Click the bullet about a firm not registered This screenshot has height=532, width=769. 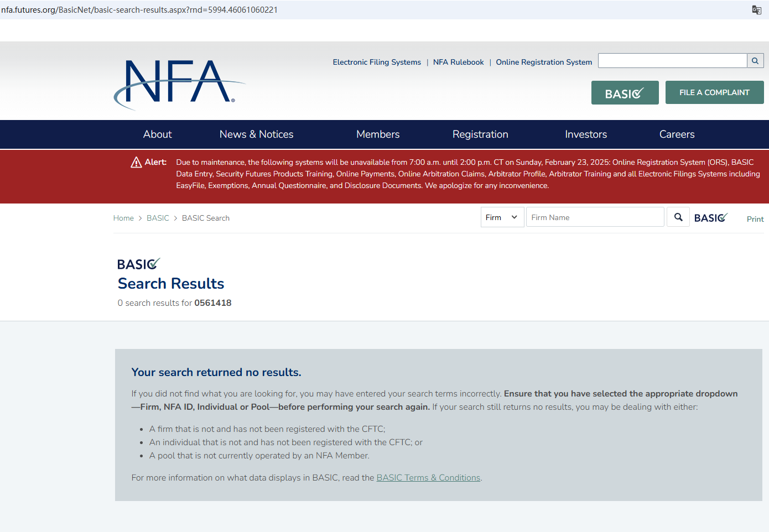pyautogui.click(x=267, y=429)
